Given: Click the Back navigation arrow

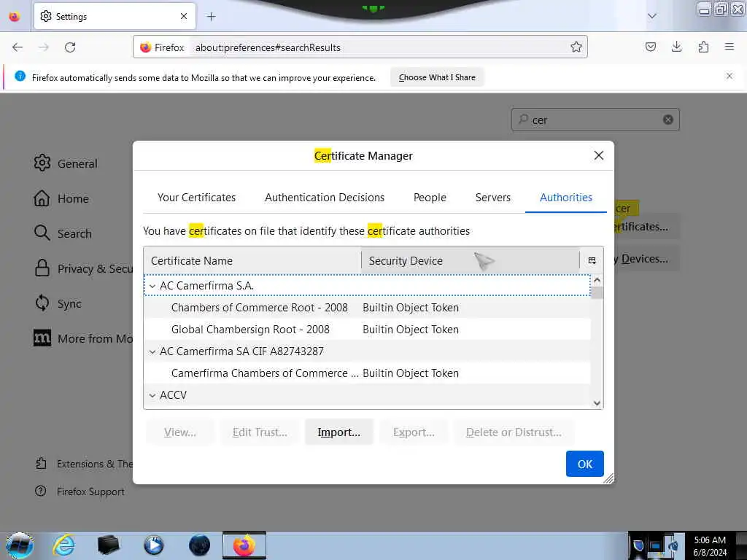Looking at the screenshot, I should point(18,47).
